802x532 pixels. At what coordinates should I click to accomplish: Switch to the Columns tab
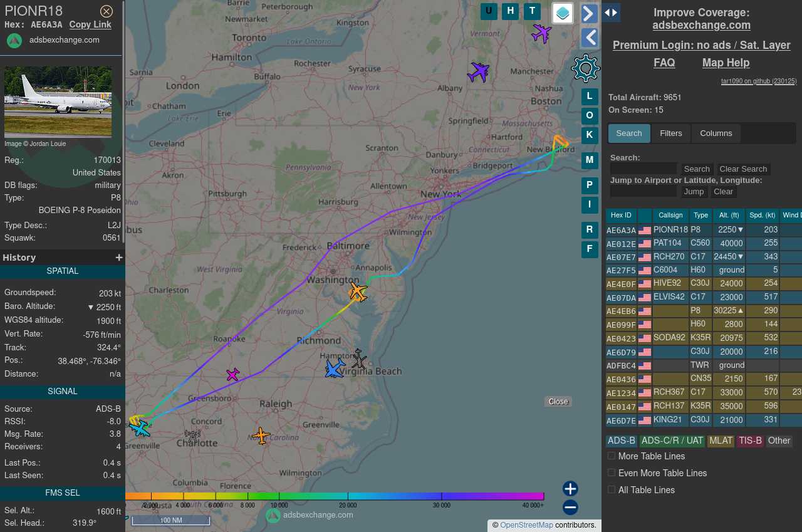click(716, 133)
